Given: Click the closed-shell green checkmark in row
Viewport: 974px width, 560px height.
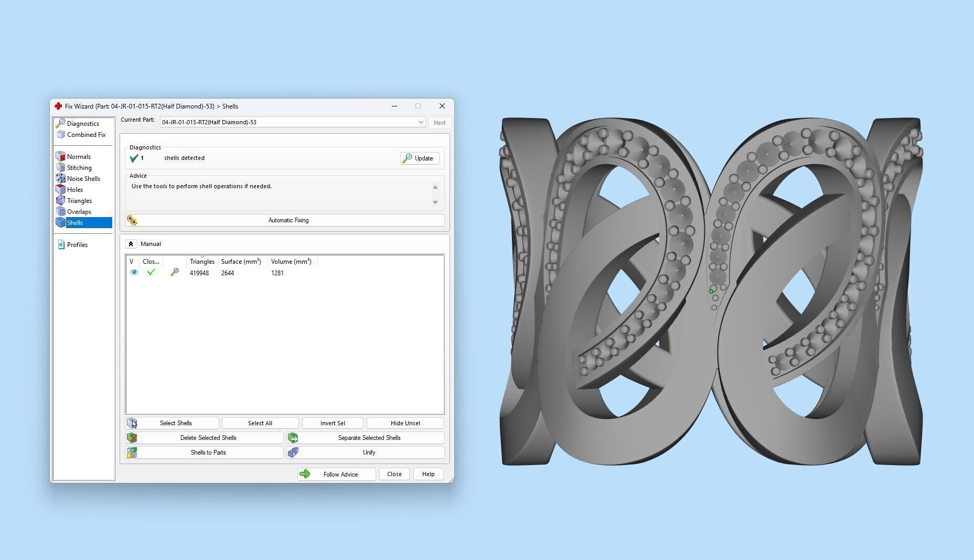Looking at the screenshot, I should (151, 272).
